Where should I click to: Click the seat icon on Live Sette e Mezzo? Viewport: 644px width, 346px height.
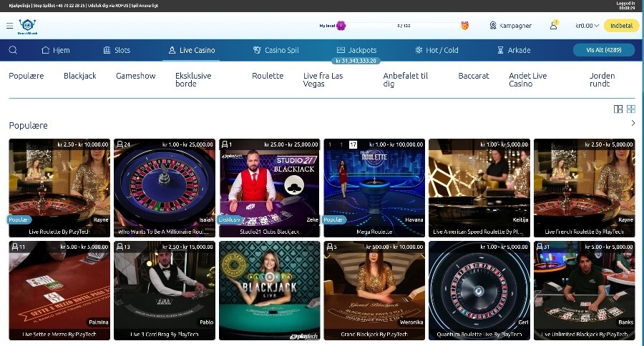15,247
